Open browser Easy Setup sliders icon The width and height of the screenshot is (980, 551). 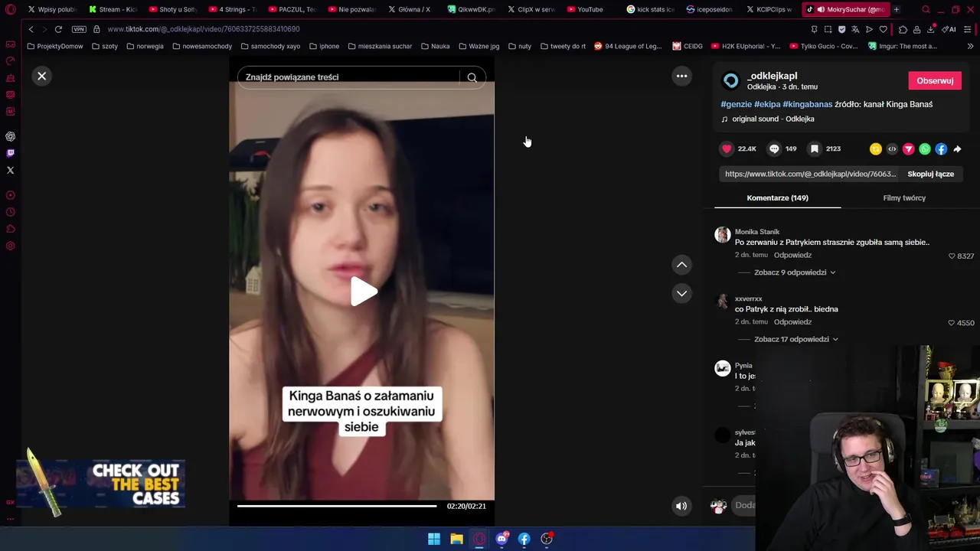pyautogui.click(x=968, y=29)
